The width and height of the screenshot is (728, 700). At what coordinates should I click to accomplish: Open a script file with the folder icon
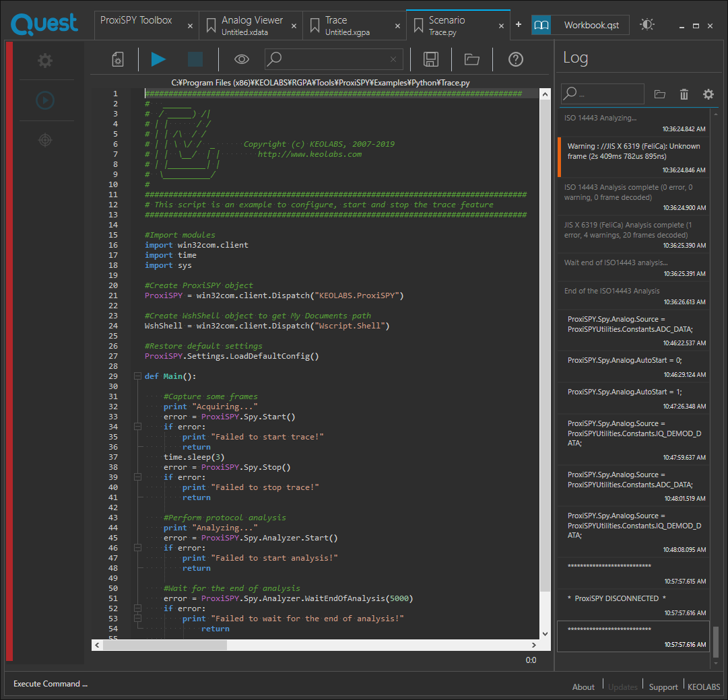pos(471,59)
